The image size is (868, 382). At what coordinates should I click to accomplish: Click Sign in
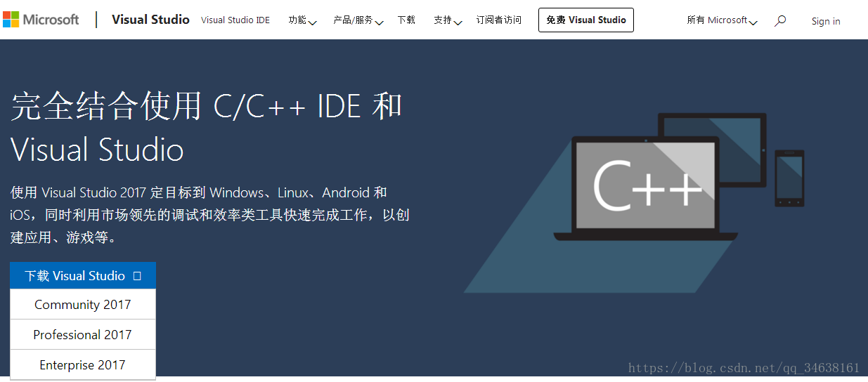tap(826, 21)
